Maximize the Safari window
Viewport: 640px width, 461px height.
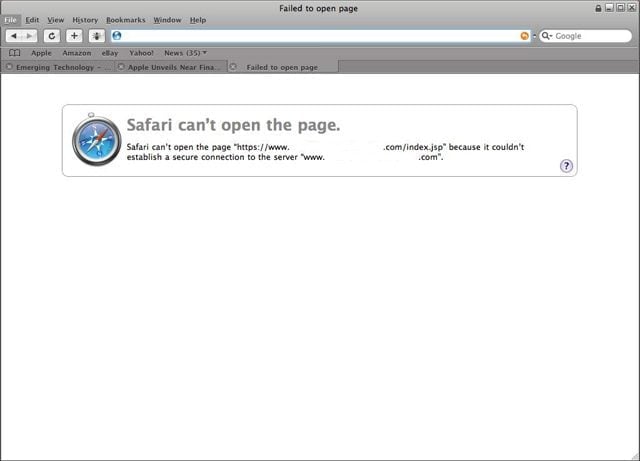click(620, 8)
